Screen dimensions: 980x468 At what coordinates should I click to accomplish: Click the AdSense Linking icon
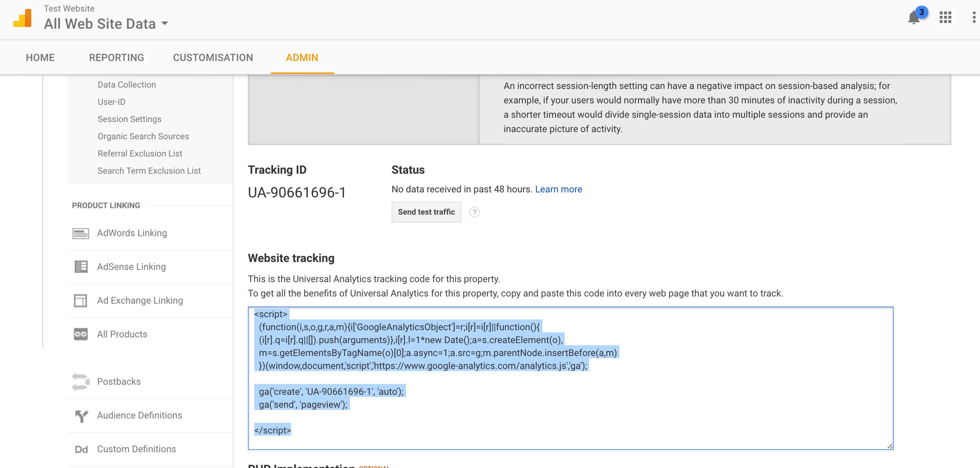81,267
